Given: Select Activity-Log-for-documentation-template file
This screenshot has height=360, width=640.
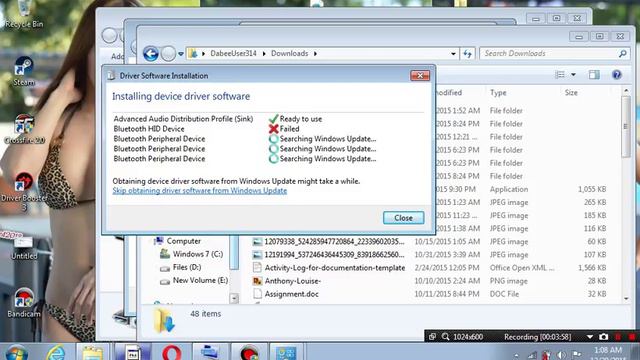Looking at the screenshot, I should [x=335, y=268].
